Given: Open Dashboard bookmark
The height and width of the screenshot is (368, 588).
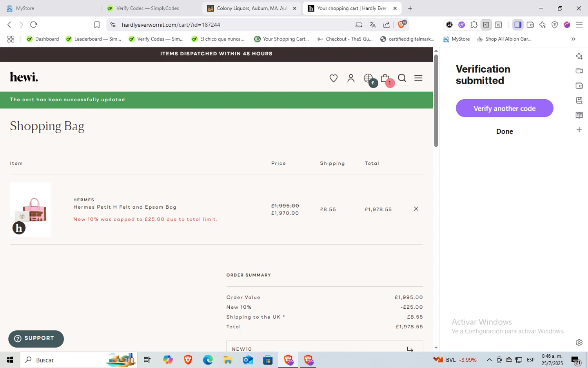Looking at the screenshot, I should [42, 39].
